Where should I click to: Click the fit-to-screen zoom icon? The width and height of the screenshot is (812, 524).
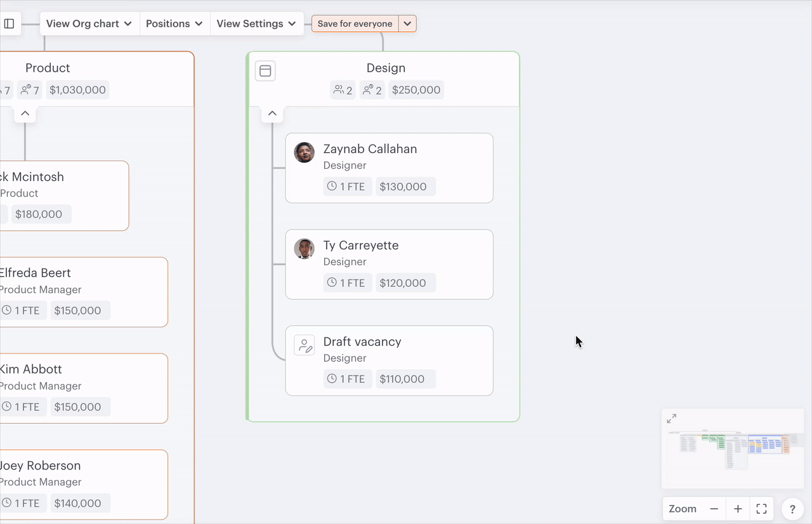pos(762,509)
